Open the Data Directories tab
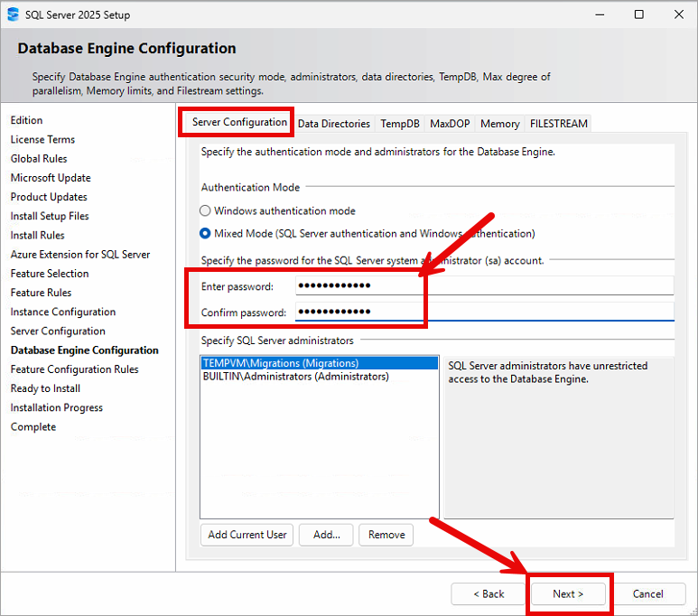This screenshot has width=698, height=616. point(333,124)
